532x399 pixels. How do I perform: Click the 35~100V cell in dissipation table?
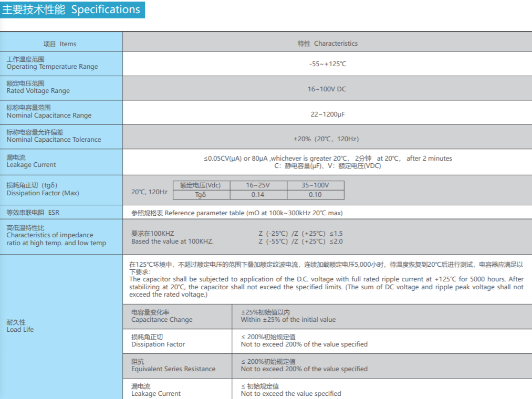click(315, 185)
